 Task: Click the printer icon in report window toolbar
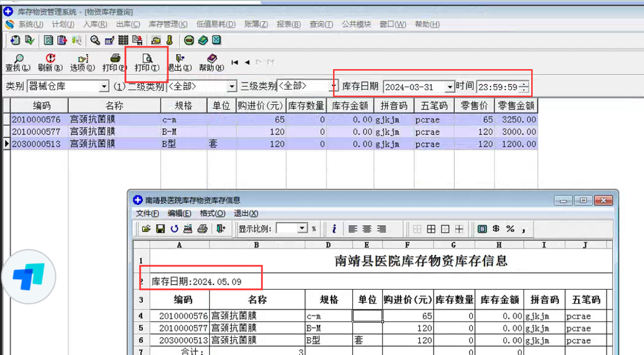coord(202,228)
